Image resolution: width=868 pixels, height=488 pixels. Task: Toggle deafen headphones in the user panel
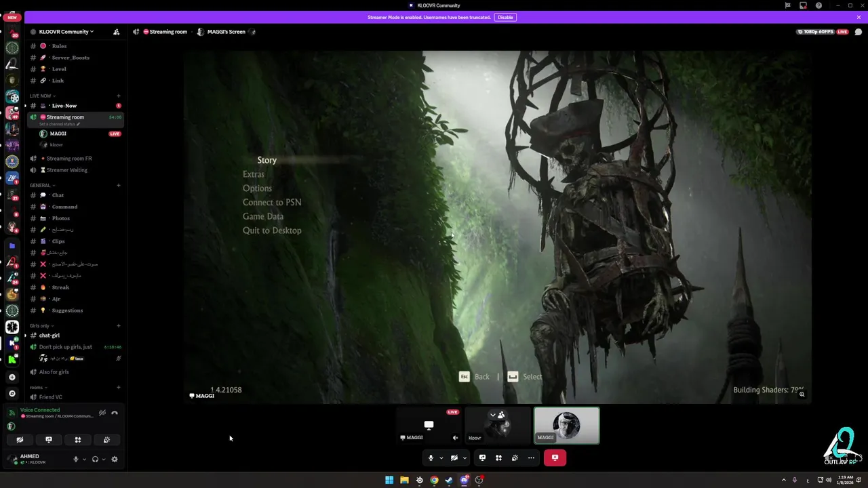[x=95, y=459]
